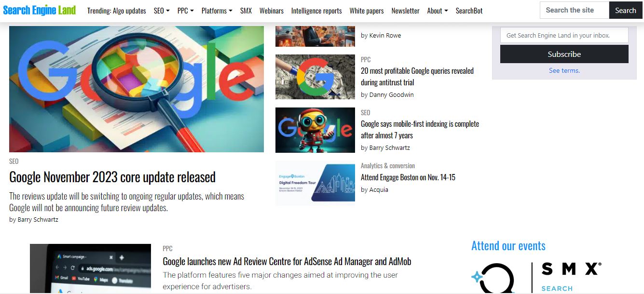The image size is (644, 294).
Task: Open the Webinars nav item
Action: [272, 11]
